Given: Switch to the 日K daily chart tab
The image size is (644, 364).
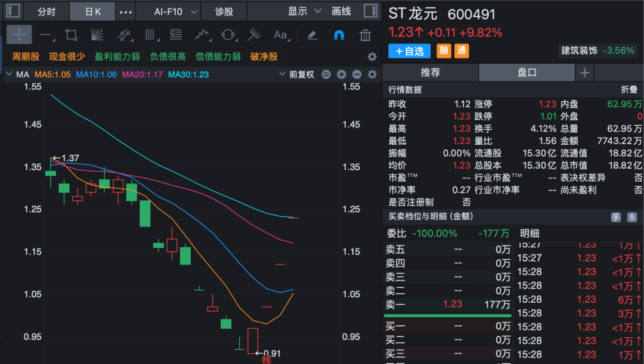Looking at the screenshot, I should point(93,11).
